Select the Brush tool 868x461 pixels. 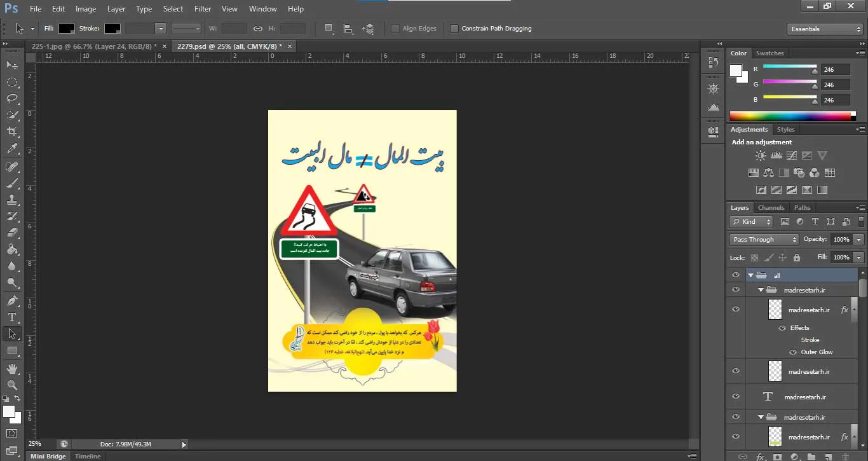pos(12,183)
